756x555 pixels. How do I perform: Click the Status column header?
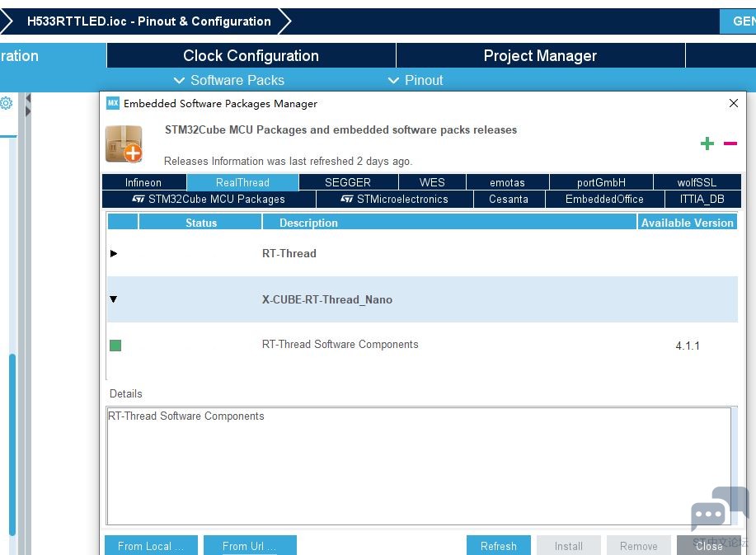pos(200,223)
